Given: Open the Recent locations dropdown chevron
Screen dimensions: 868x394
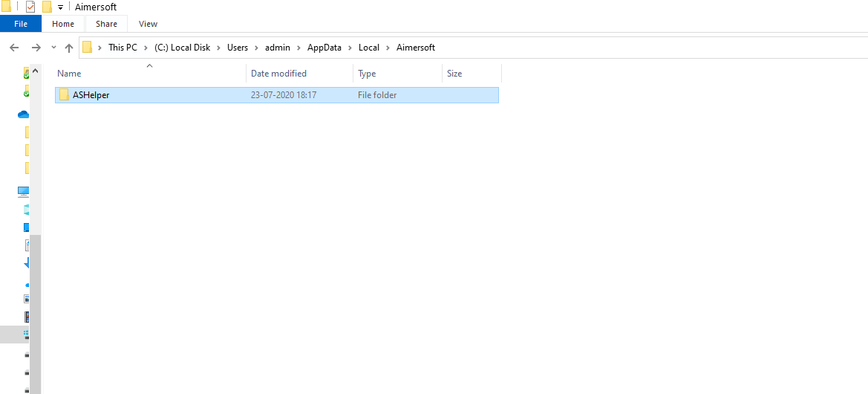Looking at the screenshot, I should [x=53, y=48].
